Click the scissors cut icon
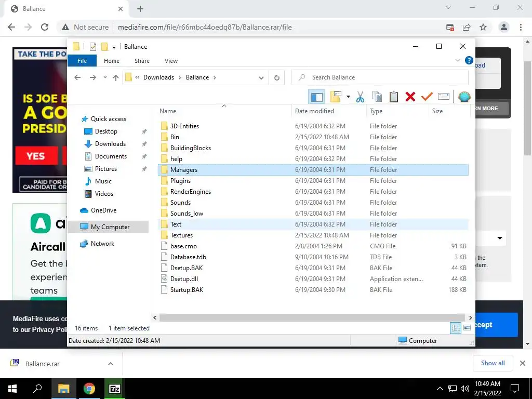 pyautogui.click(x=360, y=97)
